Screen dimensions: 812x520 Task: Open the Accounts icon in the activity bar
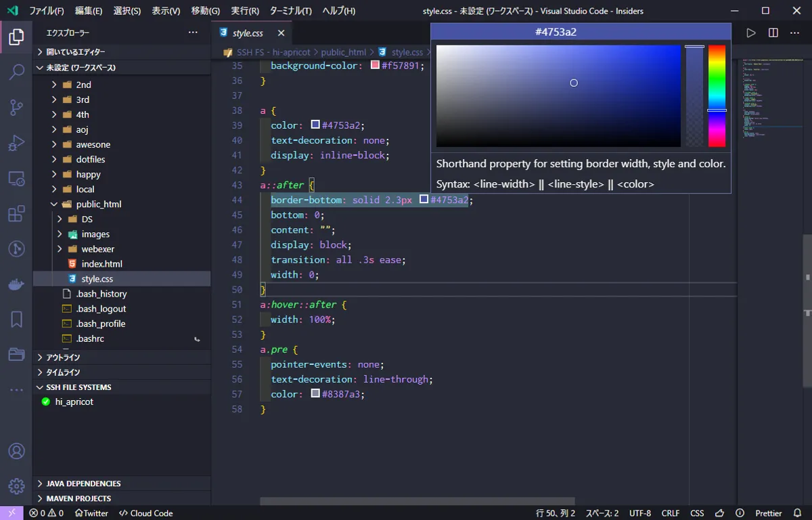pos(16,451)
